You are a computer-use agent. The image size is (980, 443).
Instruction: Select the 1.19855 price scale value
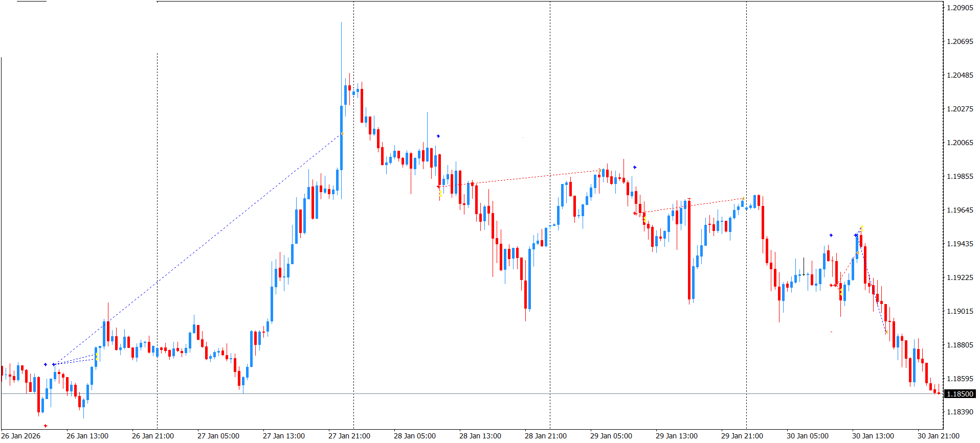(960, 176)
